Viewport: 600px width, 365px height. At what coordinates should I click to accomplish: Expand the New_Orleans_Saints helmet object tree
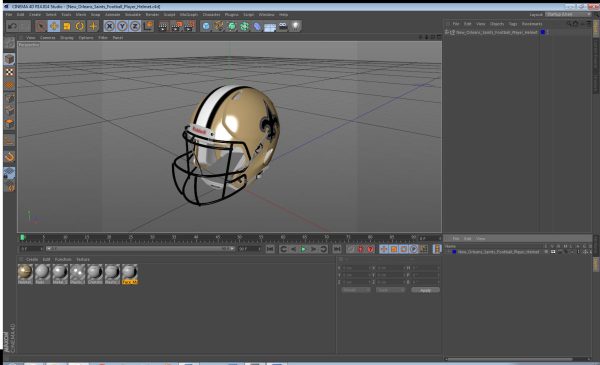coord(447,33)
